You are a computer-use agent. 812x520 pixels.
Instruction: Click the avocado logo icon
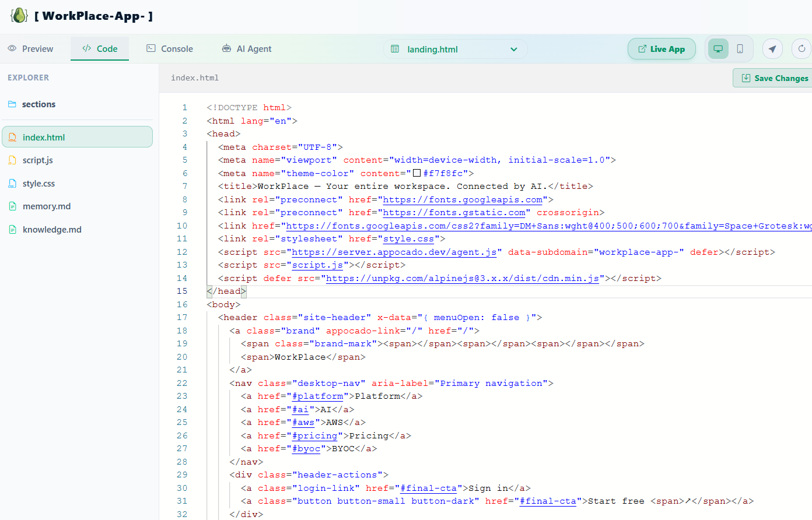click(19, 16)
